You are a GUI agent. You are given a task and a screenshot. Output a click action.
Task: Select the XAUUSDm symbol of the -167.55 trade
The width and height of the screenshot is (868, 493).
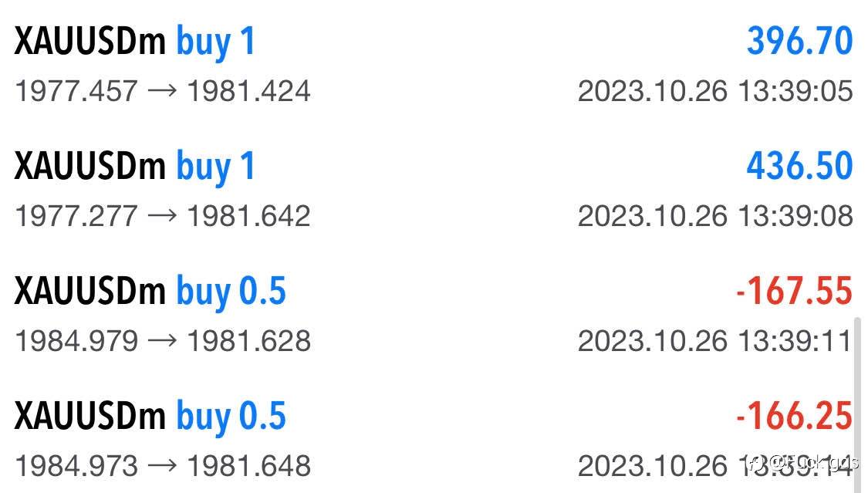[x=90, y=292]
